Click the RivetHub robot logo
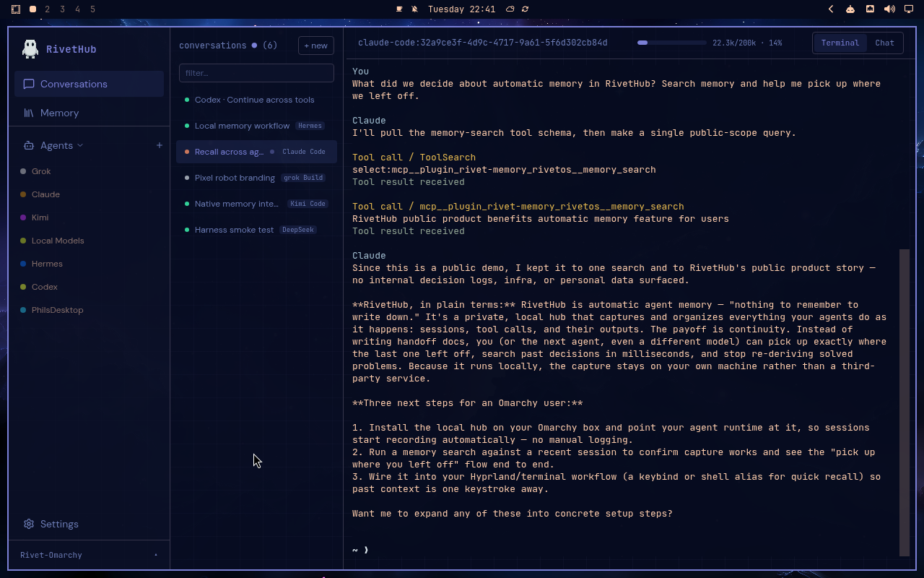The height and width of the screenshot is (578, 924). (30, 48)
